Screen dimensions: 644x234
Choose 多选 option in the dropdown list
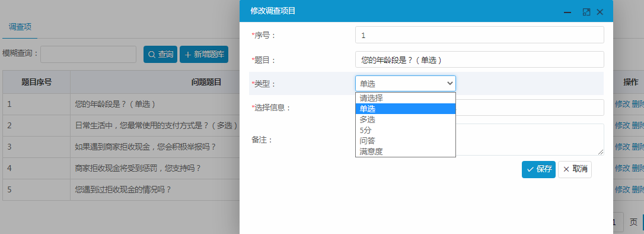pos(406,120)
